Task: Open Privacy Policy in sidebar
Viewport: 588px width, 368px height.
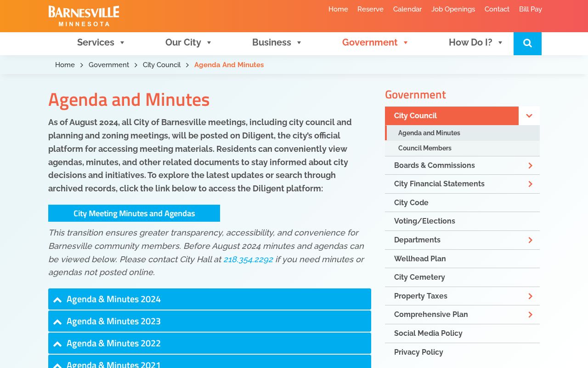Action: 462,352
